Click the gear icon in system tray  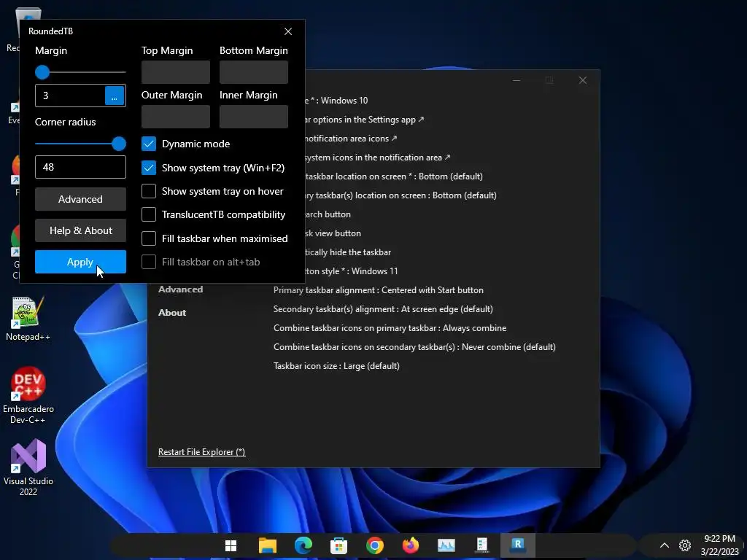pyautogui.click(x=685, y=545)
